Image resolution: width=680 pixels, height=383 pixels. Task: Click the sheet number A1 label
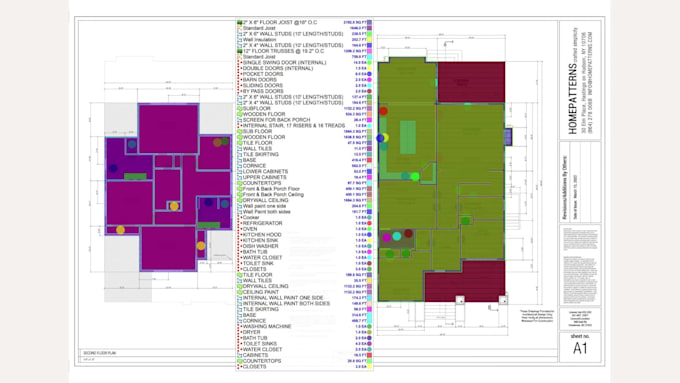click(x=580, y=348)
